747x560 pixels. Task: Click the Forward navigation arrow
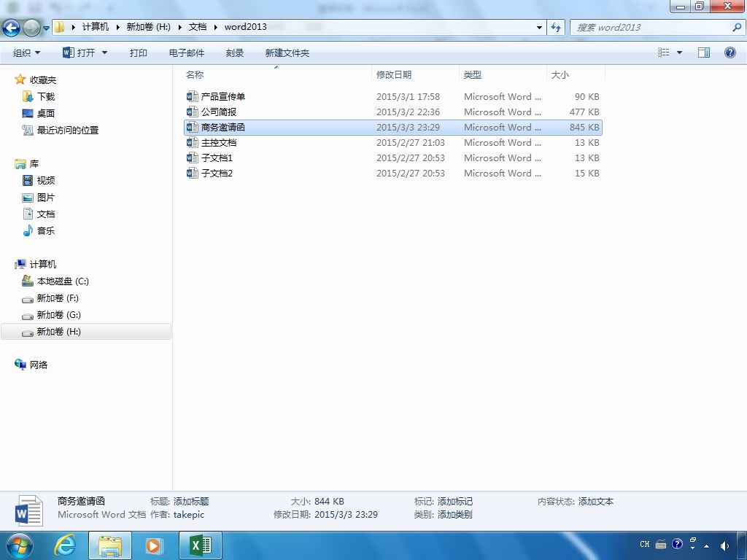pos(31,28)
